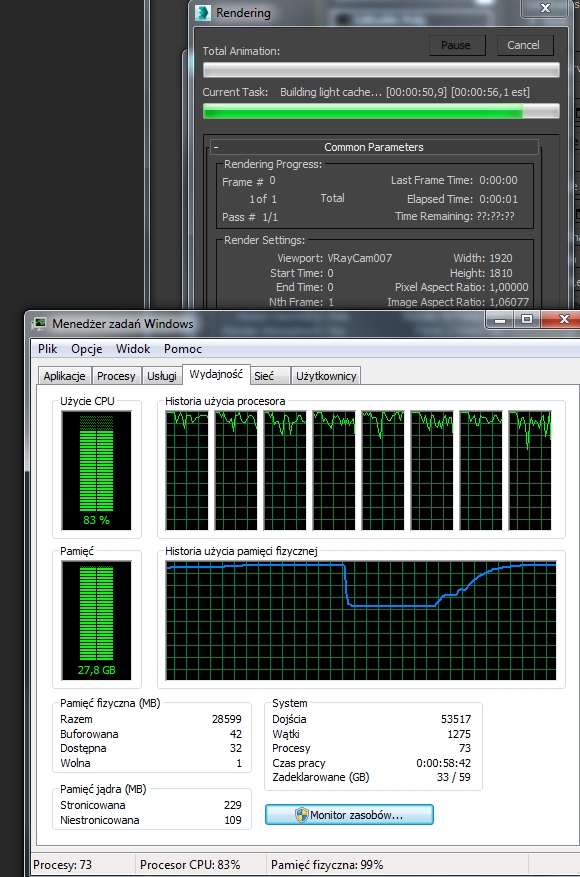Viewport: 580px width, 877px height.
Task: Close the Rendering dialog
Action: [x=545, y=8]
